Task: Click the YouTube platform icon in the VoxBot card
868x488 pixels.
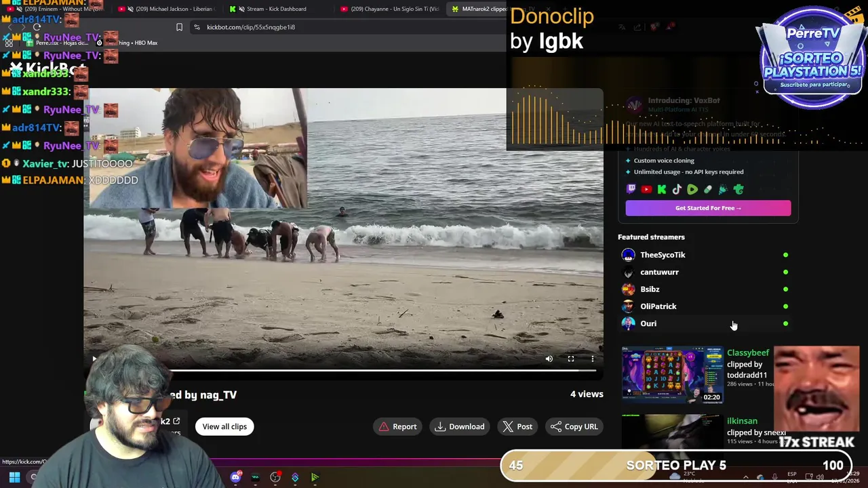Action: (646, 190)
